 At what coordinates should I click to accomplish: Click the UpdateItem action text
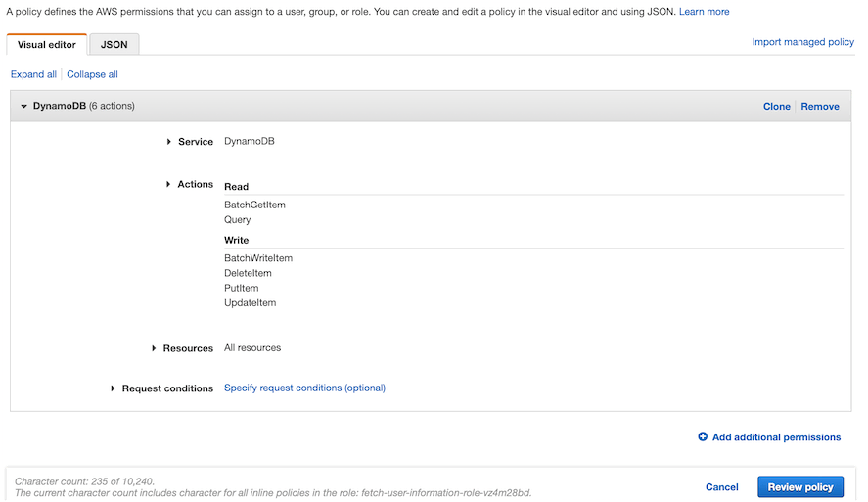[250, 303]
